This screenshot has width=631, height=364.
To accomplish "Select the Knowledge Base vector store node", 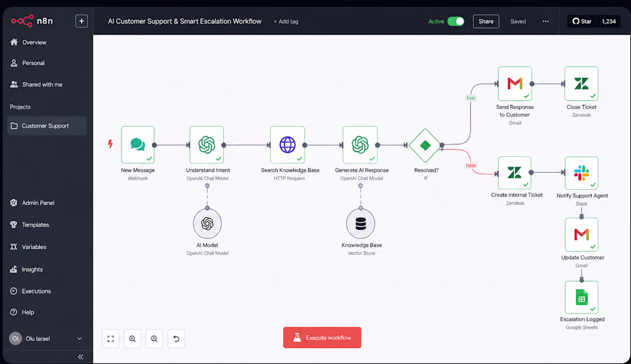I will pos(361,223).
